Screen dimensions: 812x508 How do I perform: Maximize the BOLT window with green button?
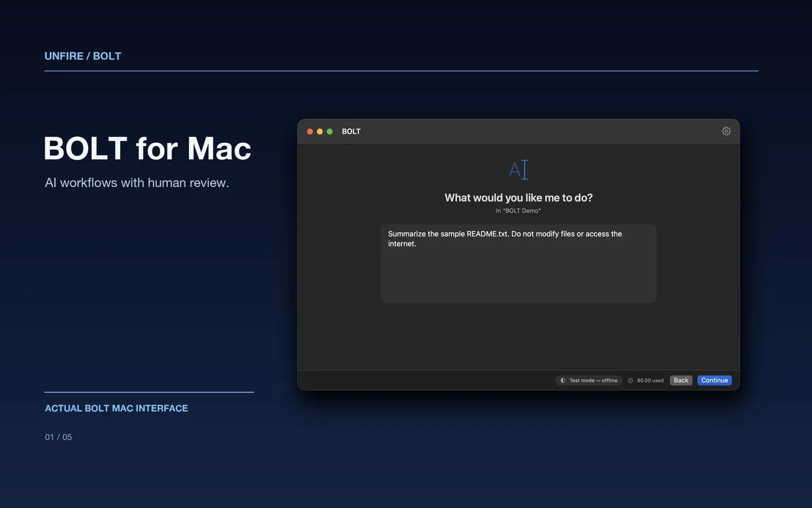(329, 132)
